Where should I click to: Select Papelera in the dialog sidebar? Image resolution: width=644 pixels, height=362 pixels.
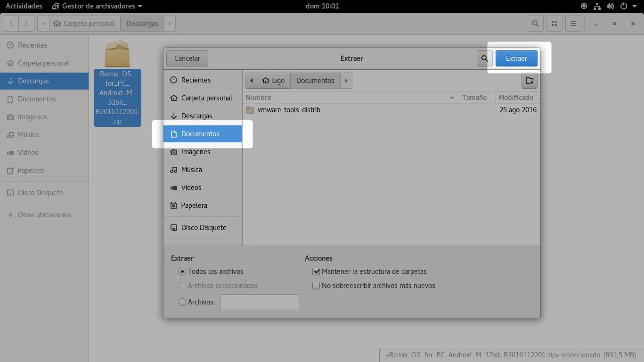coord(194,205)
